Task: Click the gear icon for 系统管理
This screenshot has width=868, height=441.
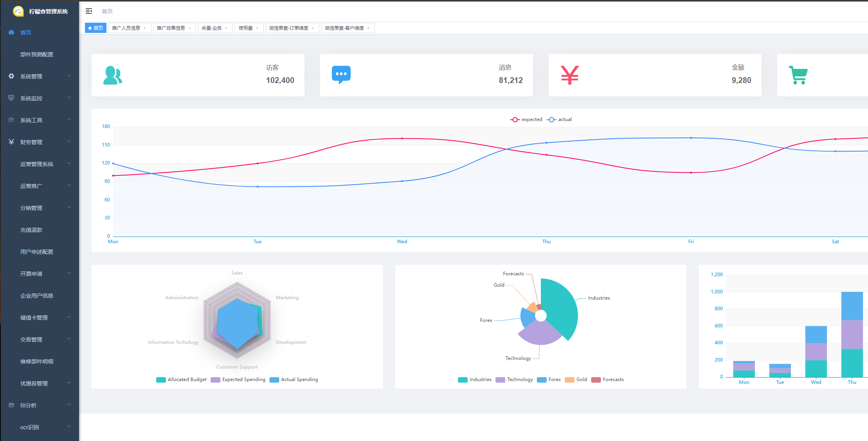Action: point(11,76)
